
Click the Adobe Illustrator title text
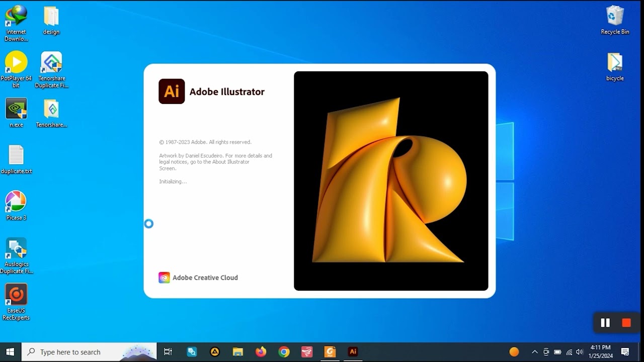pyautogui.click(x=227, y=92)
